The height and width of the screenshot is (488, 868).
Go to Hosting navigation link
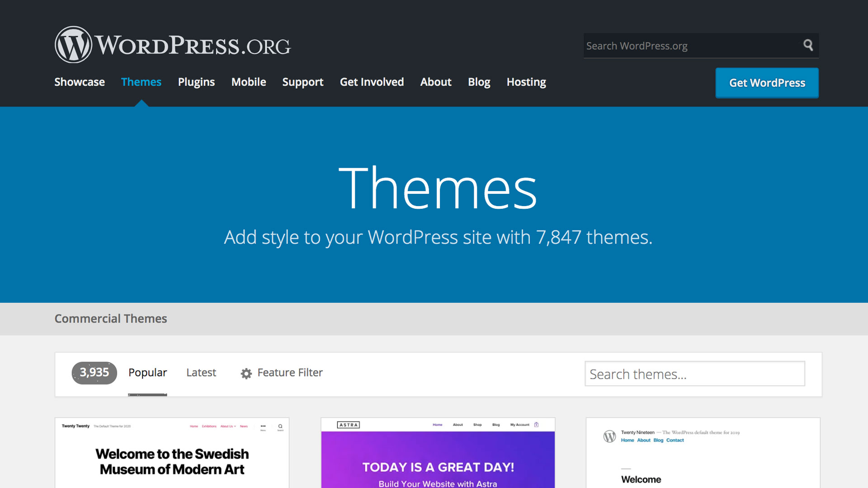526,82
